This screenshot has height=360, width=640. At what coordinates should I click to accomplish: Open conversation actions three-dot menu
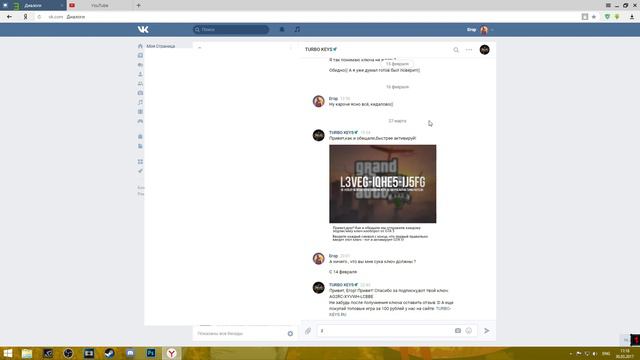tap(469, 50)
